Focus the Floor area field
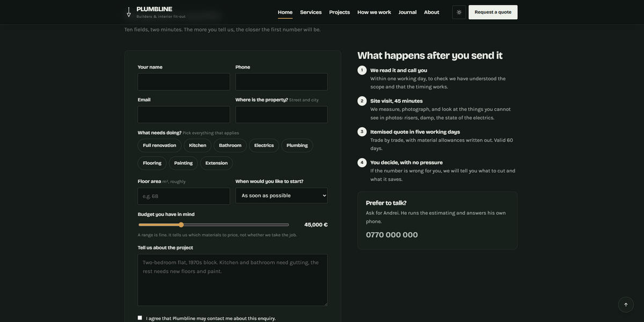This screenshot has width=644, height=322. 184,196
